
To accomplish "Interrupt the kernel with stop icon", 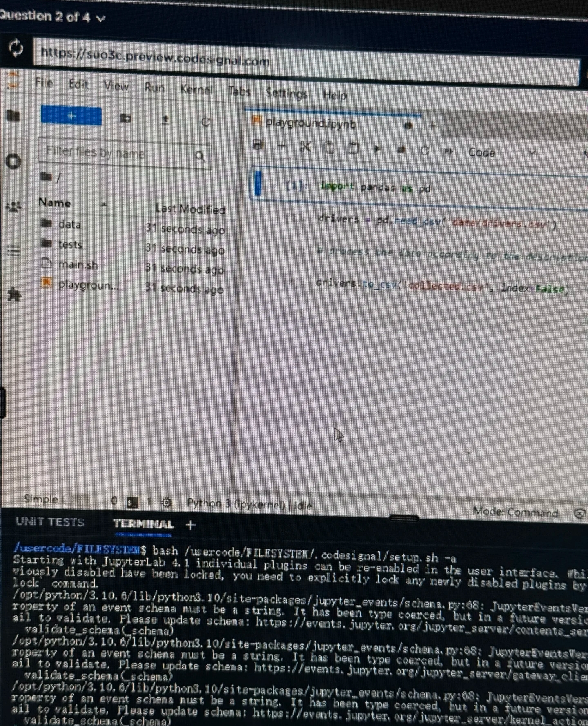I will click(401, 150).
